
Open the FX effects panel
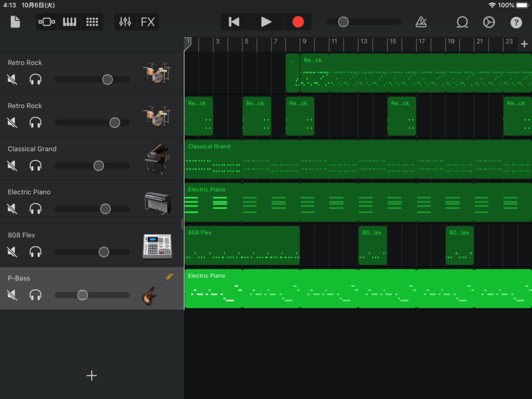[148, 22]
